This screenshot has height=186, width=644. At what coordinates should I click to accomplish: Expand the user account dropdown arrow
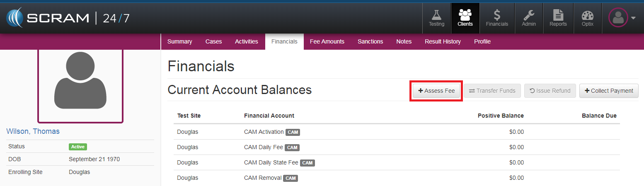[x=633, y=18]
